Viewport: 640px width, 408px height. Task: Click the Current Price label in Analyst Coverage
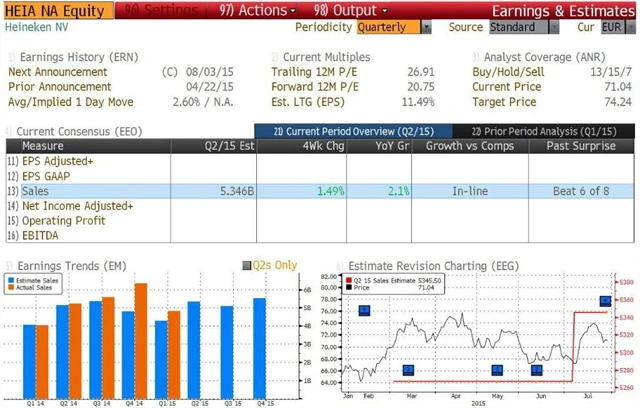pos(507,87)
